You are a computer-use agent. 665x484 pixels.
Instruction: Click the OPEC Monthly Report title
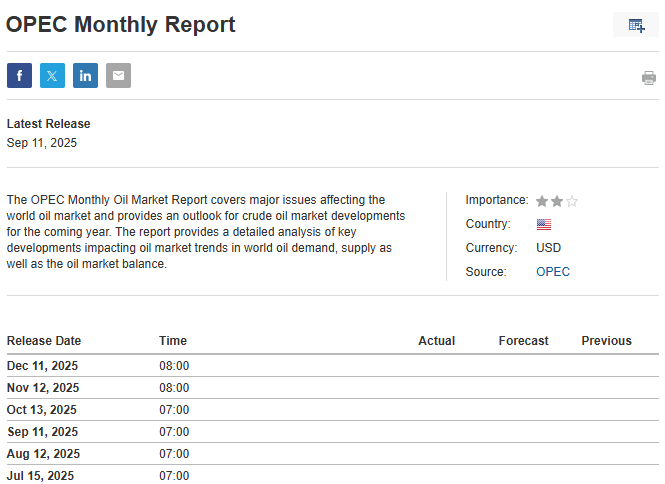121,25
